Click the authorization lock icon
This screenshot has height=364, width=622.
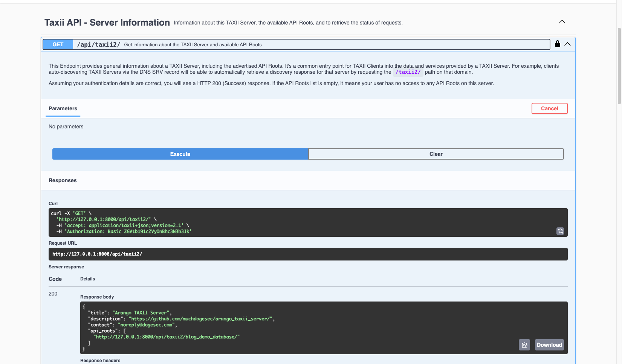557,44
